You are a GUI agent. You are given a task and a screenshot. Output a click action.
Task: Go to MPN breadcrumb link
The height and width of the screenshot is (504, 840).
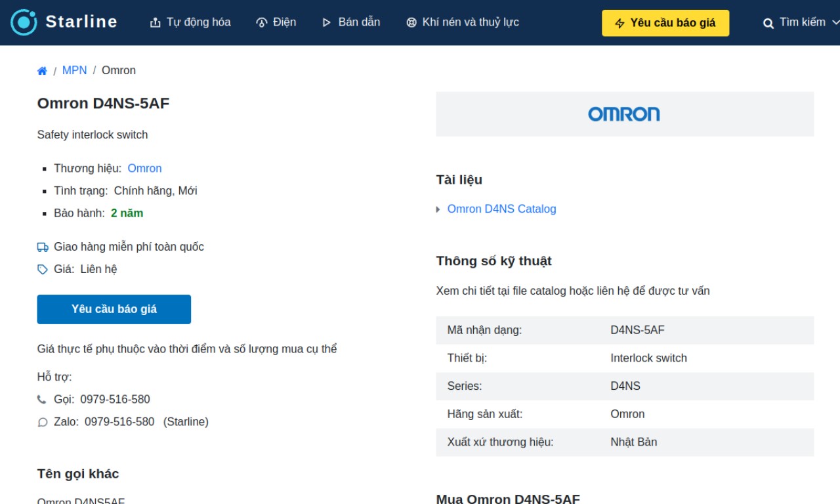(74, 70)
